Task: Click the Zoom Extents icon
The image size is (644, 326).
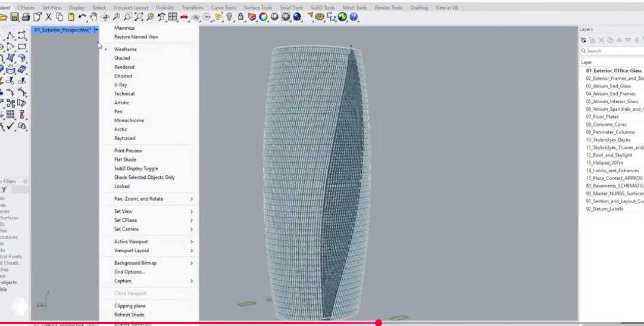Action: point(139,17)
